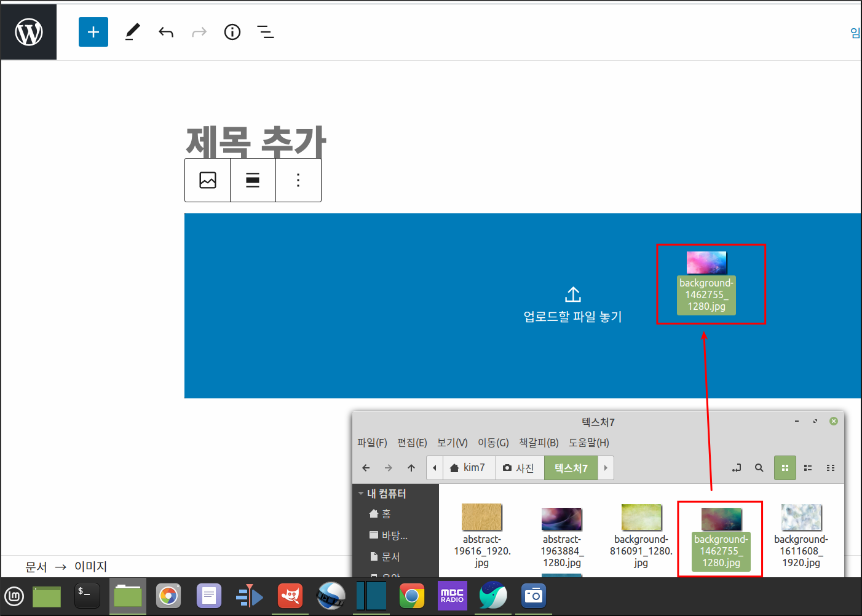Screen dimensions: 862x616
Task: Open document details with the info icon
Action: coord(232,31)
